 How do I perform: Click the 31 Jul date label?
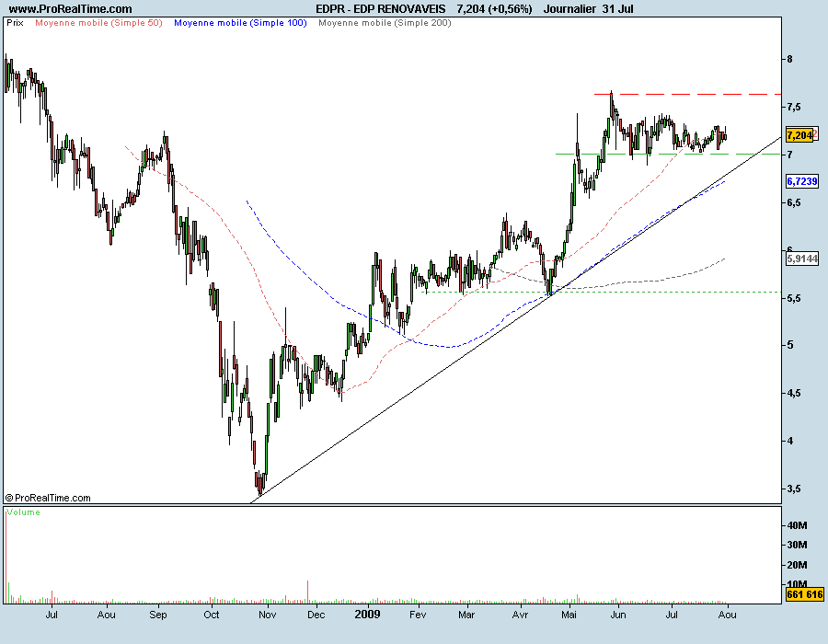click(618, 9)
